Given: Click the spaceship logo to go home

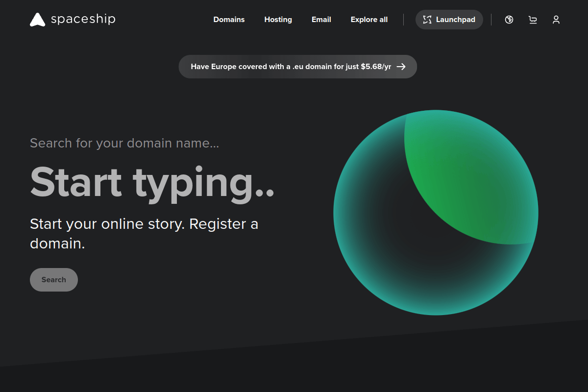Looking at the screenshot, I should coord(72,20).
